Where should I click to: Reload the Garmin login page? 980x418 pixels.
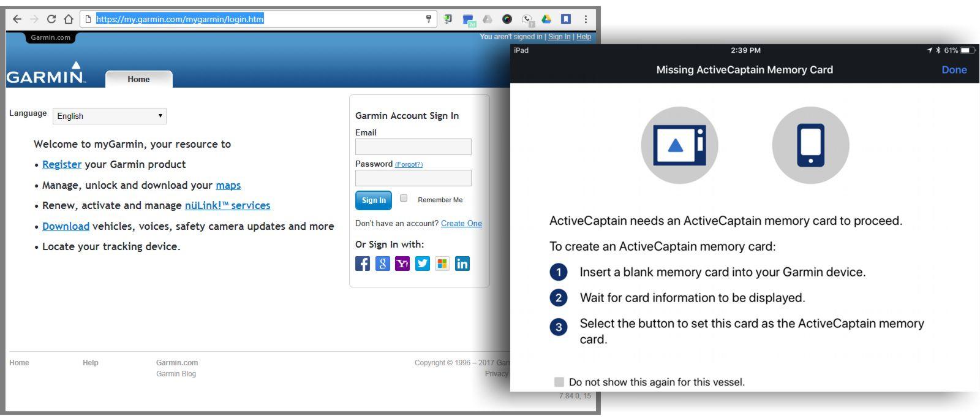coord(51,19)
